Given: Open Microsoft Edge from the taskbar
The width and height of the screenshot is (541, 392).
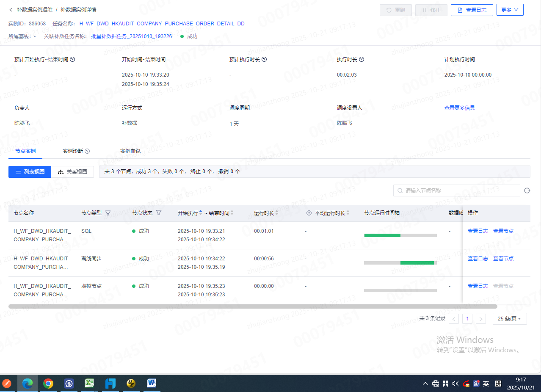Looking at the screenshot, I should coord(28,384).
